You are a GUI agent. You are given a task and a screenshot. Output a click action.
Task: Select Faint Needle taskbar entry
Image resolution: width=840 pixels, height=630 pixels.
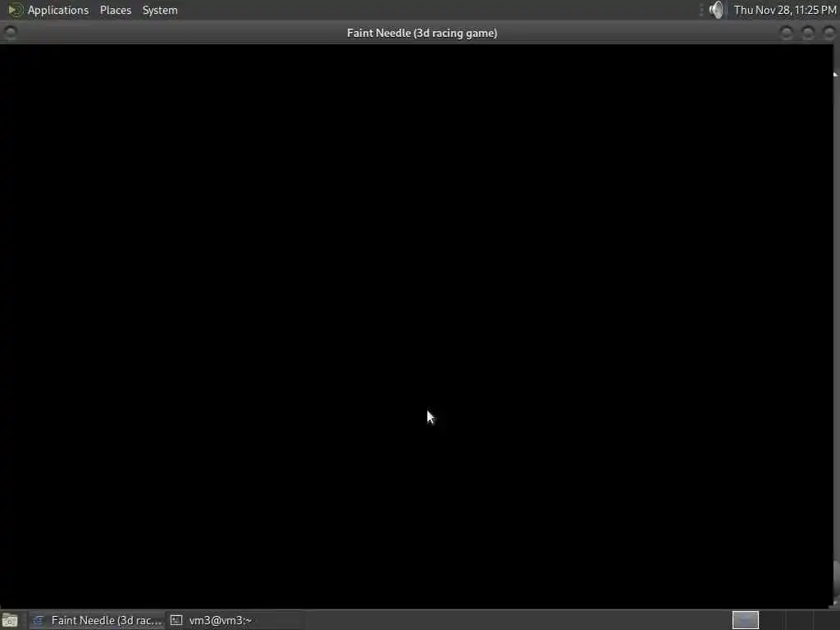(x=97, y=620)
